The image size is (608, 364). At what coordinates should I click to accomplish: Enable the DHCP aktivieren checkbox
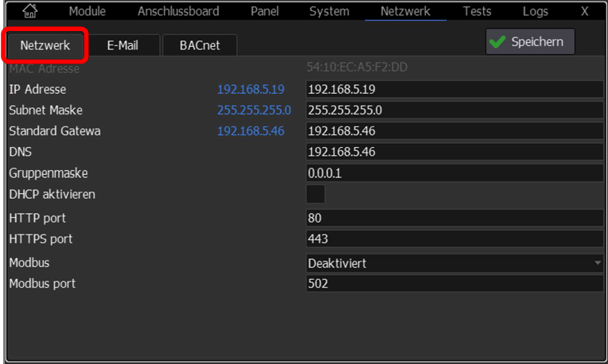click(316, 194)
